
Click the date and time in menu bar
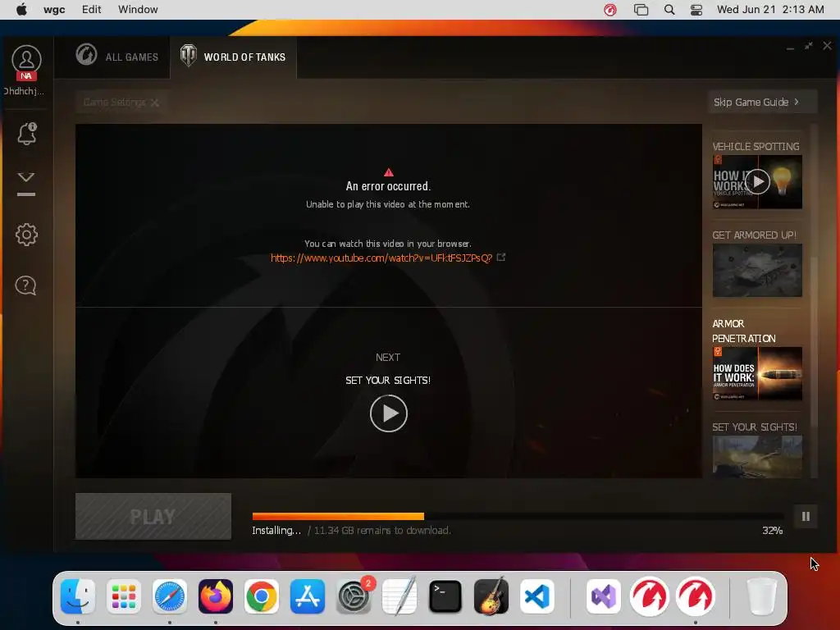pyautogui.click(x=770, y=10)
